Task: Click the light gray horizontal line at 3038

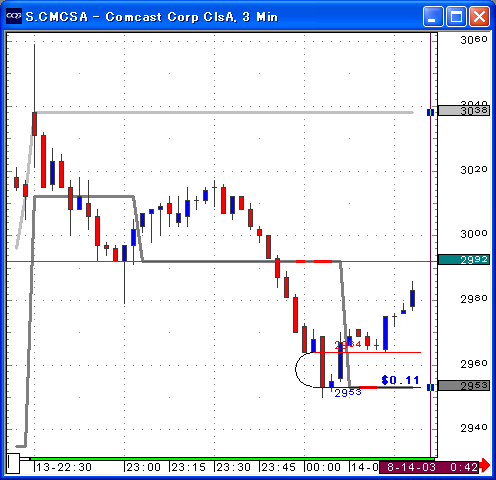Action: click(225, 112)
